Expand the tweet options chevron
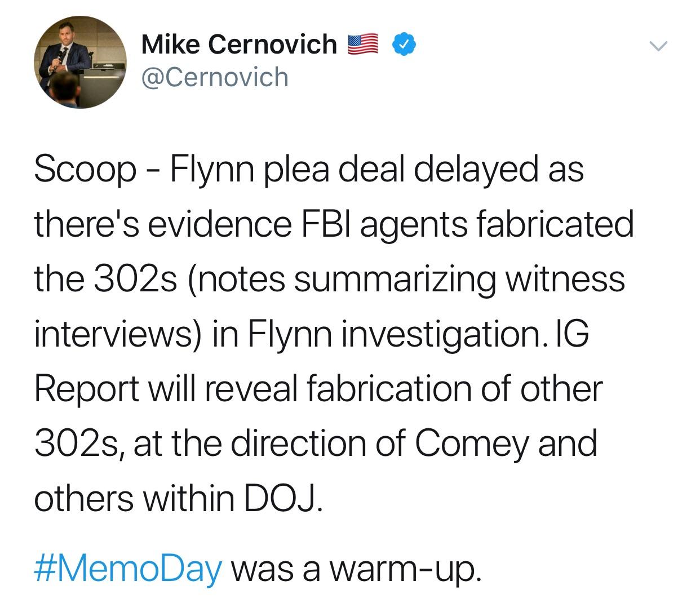This screenshot has width=700, height=603. click(x=658, y=45)
